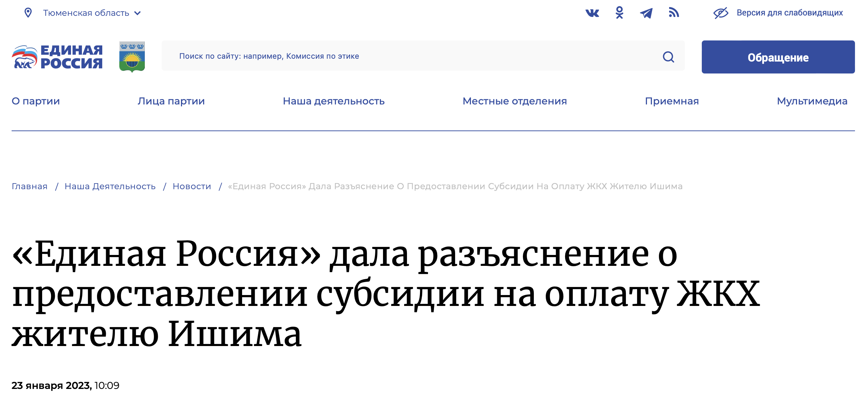868x403 pixels.
Task: Open the Приемная menu
Action: 672,101
